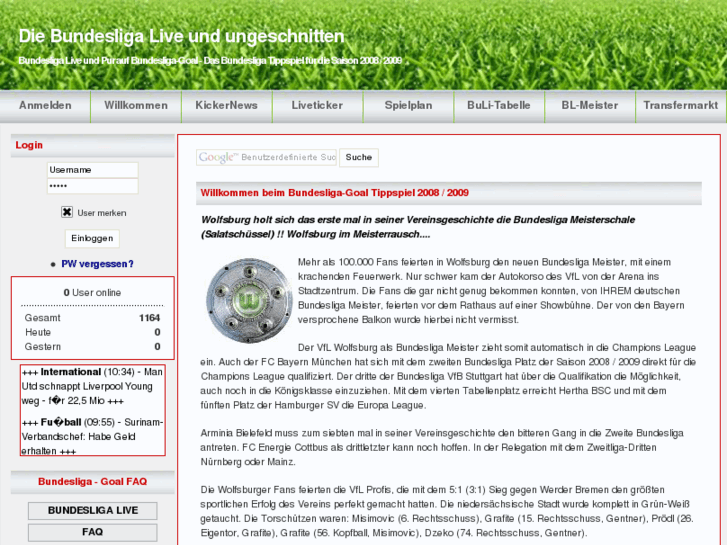This screenshot has height=545, width=727.
Task: Click the 0 User online text
Action: (92, 293)
